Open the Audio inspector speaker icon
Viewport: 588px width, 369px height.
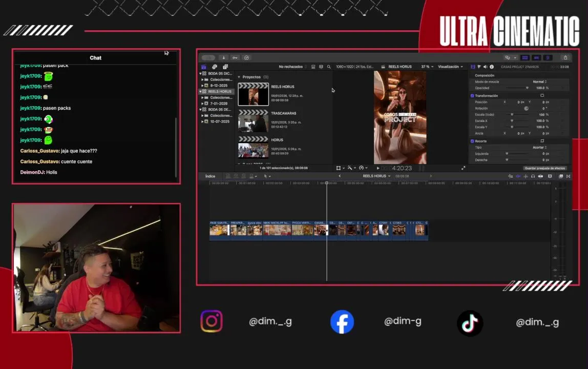coord(485,67)
